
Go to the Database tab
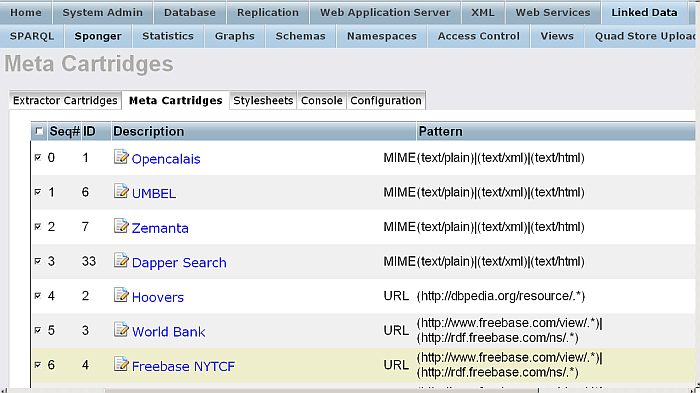190,13
